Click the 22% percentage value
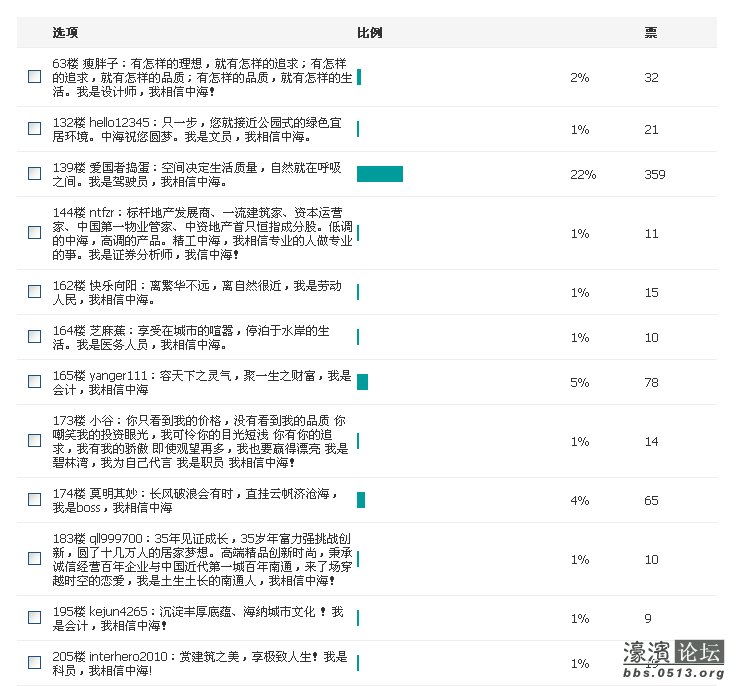Screen dimensions: 736x686 pos(583,175)
